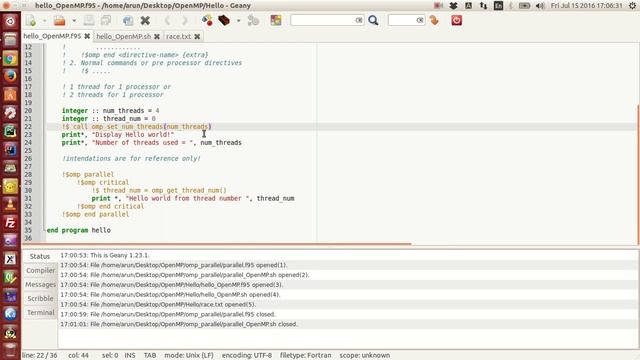The height and width of the screenshot is (360, 640).
Task: Open the sound volume indicator
Action: pyautogui.click(x=540, y=6)
